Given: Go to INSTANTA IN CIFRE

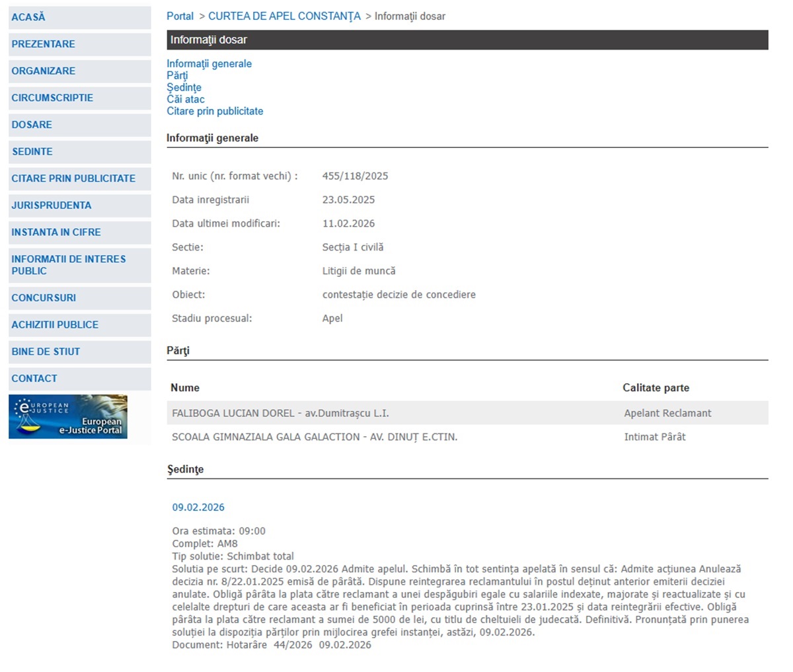Looking at the screenshot, I should pos(79,233).
